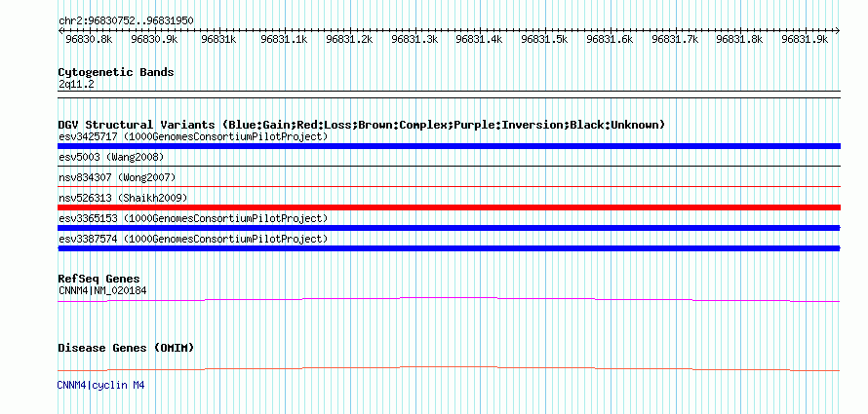Screen dimensions: 868x414
Task: Click the RefSeq Genes track heading
Action: click(x=99, y=279)
